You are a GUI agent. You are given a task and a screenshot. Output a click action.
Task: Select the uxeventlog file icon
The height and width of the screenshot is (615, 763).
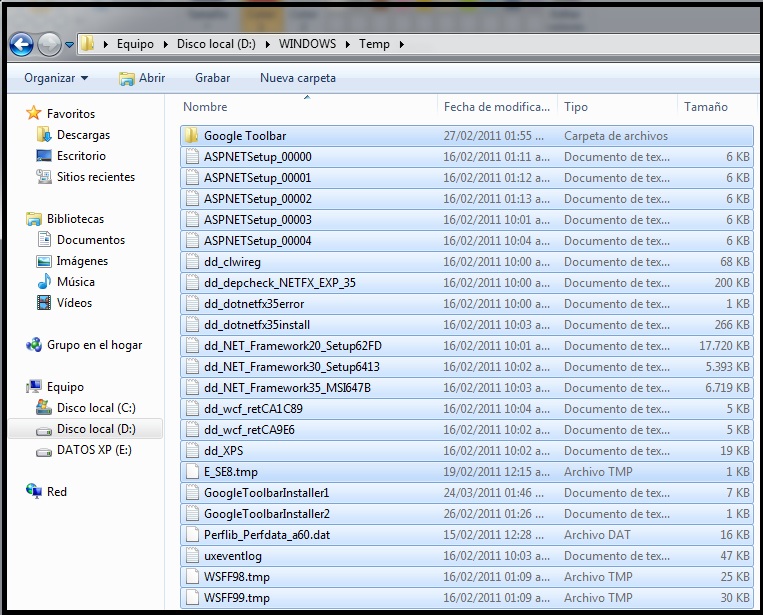click(192, 555)
